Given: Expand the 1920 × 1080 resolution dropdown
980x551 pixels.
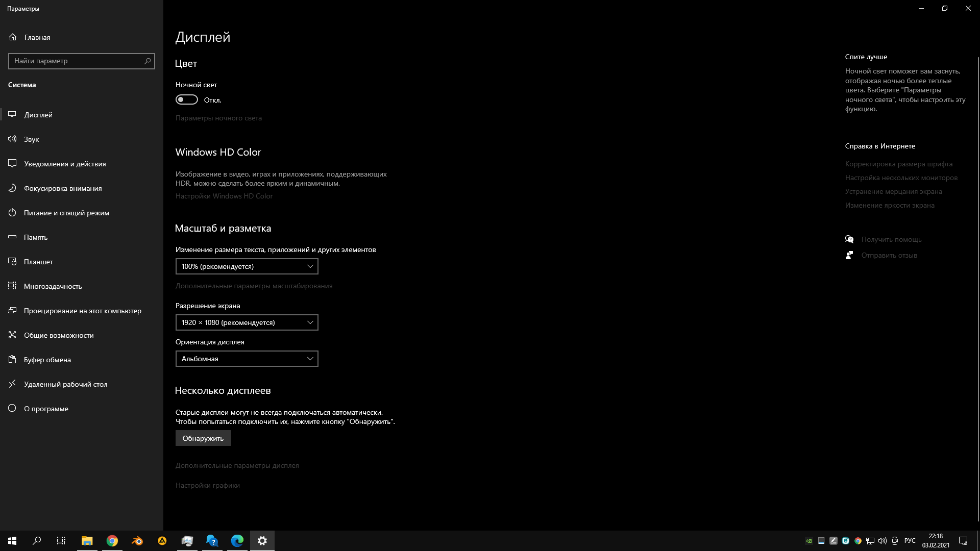Looking at the screenshot, I should tap(247, 322).
